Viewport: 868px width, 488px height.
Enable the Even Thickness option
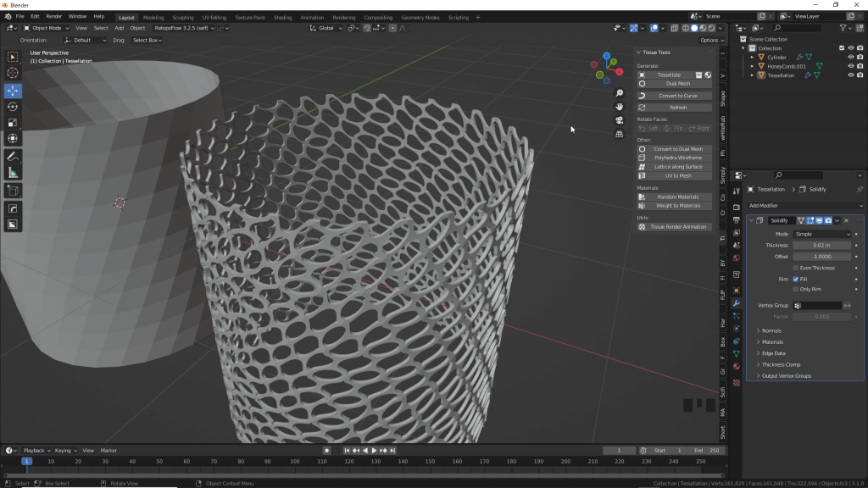[x=795, y=268]
